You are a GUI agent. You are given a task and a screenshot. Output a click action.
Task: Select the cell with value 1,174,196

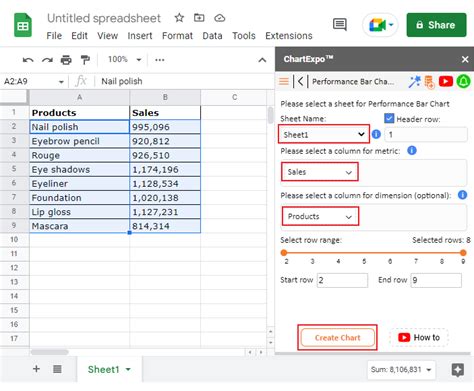pos(165,169)
